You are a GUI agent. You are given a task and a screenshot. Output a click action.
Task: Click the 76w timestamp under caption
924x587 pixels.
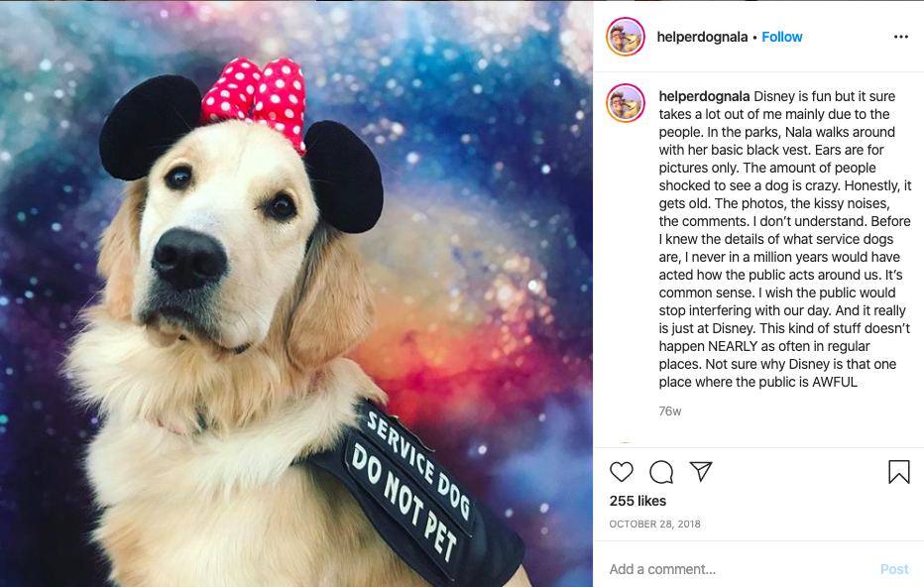[x=670, y=411]
